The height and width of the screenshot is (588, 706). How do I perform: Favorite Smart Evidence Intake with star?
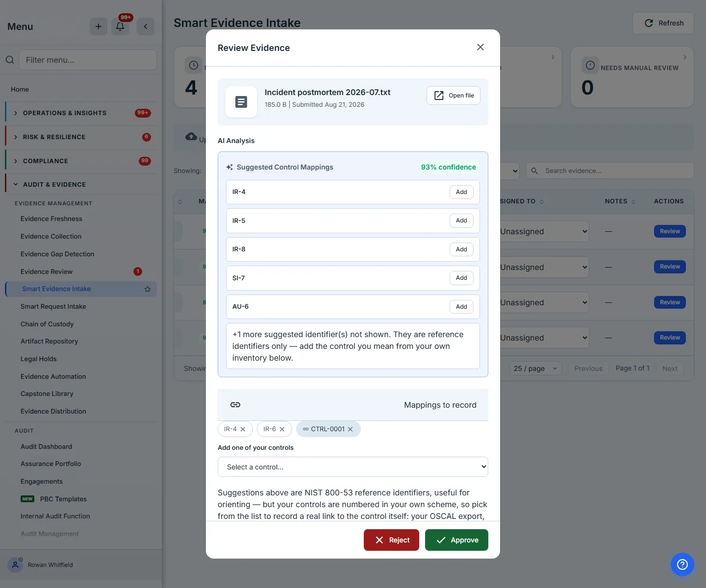(x=148, y=289)
